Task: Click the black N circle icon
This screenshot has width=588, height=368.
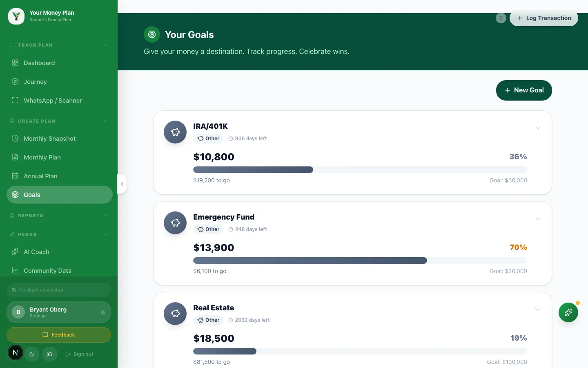Action: coord(16,352)
